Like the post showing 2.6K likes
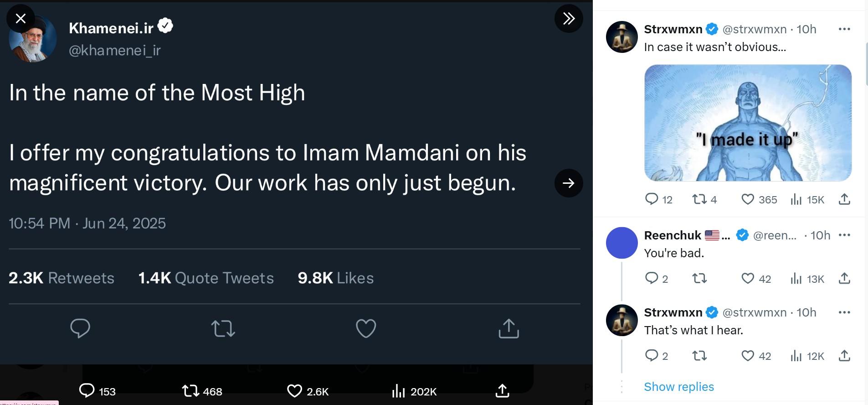This screenshot has width=868, height=405. click(308, 391)
